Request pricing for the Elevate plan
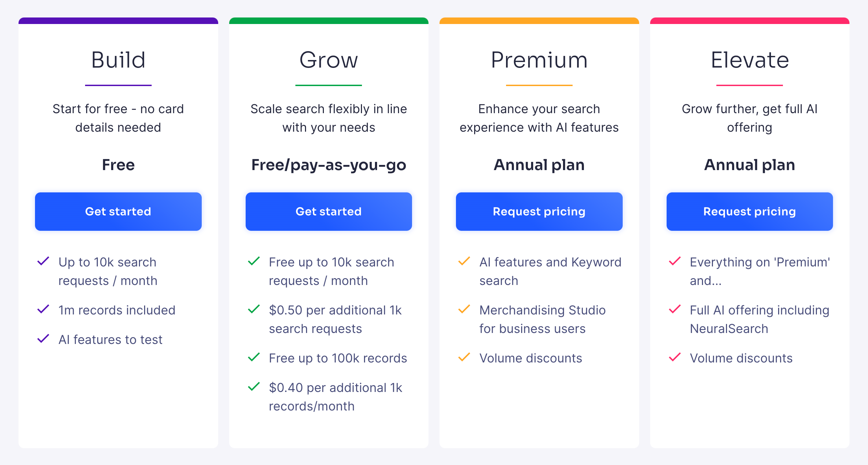This screenshot has height=465, width=868. (749, 211)
